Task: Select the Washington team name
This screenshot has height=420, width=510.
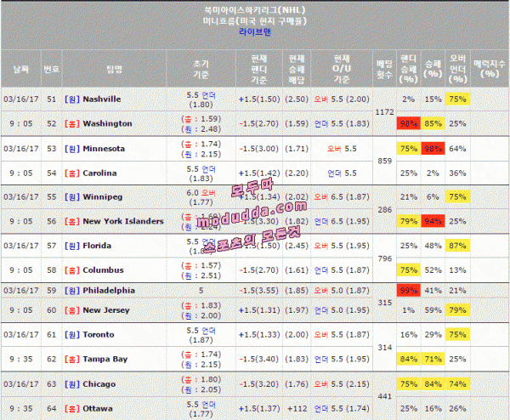Action: [107, 123]
